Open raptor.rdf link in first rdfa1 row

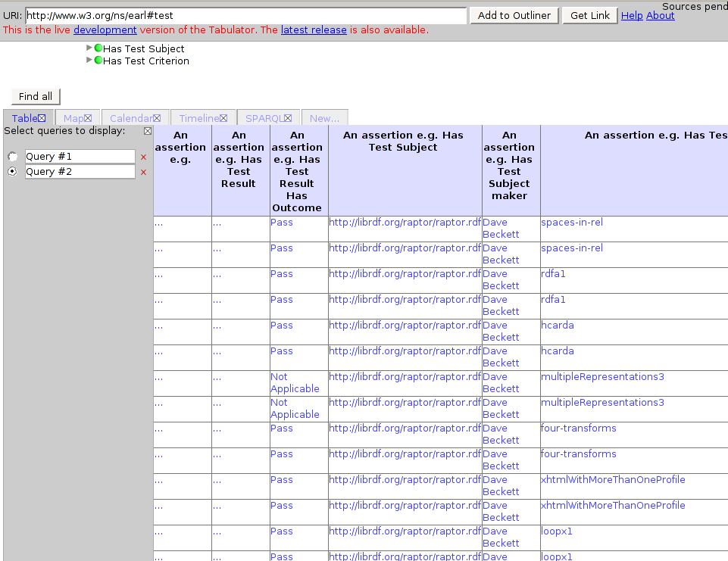(x=405, y=274)
